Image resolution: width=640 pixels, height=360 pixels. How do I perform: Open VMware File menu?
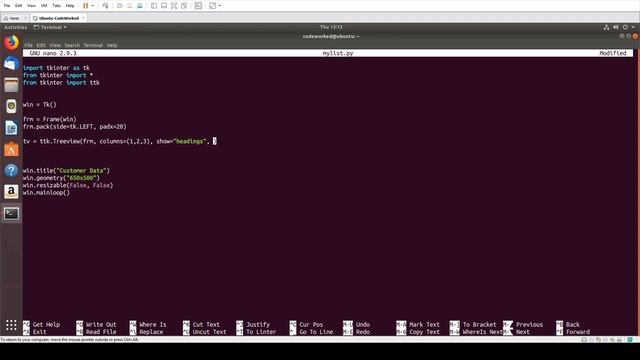(7, 6)
